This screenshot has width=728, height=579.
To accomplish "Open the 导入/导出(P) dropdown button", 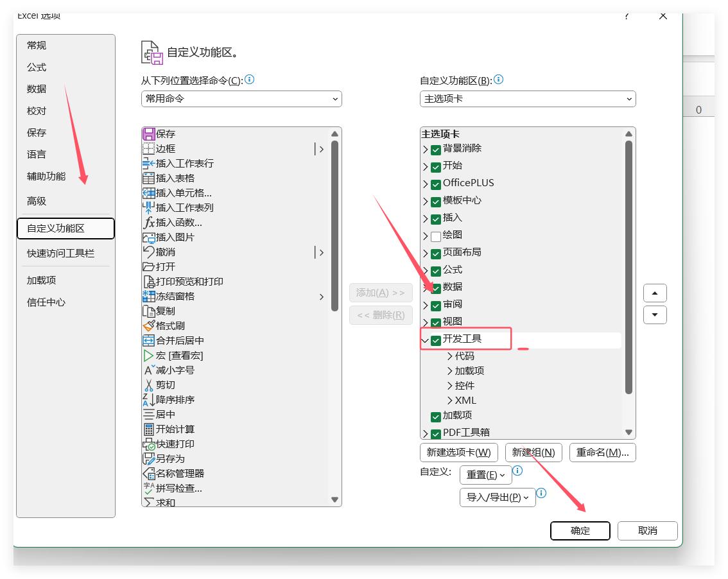I will tap(498, 497).
